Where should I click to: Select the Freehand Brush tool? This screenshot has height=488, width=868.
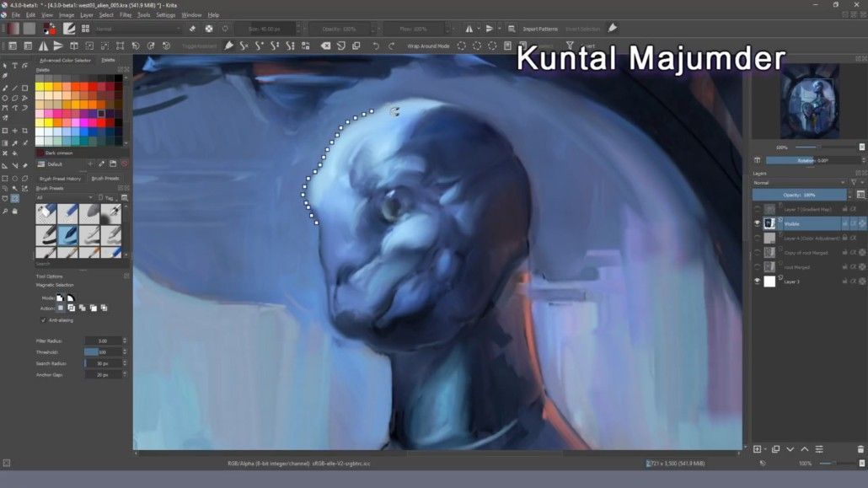tap(5, 88)
